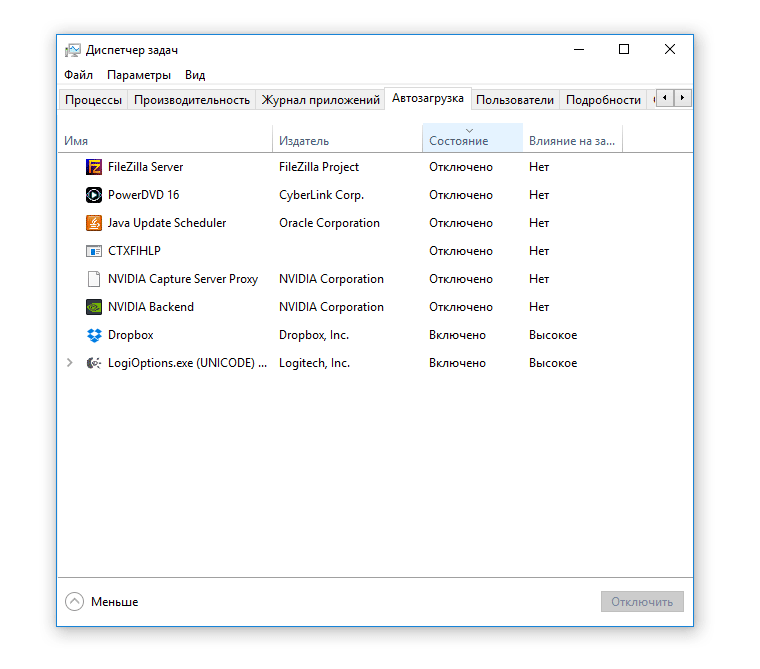Click the Включено status in the LogiOptions row

point(457,363)
